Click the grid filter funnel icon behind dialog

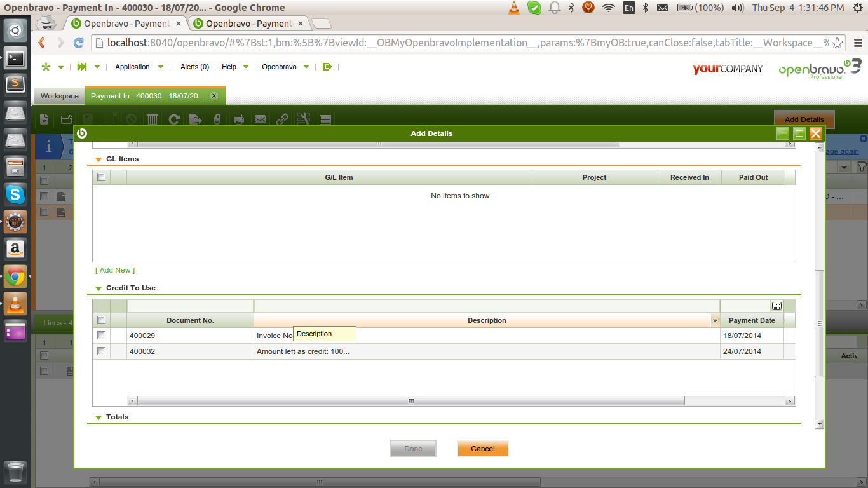tap(862, 166)
